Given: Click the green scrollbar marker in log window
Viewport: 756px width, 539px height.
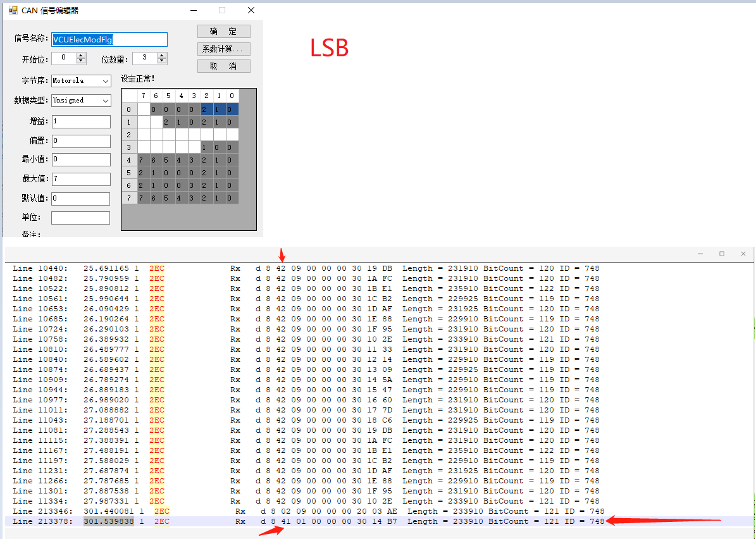Looking at the screenshot, I should [753, 329].
